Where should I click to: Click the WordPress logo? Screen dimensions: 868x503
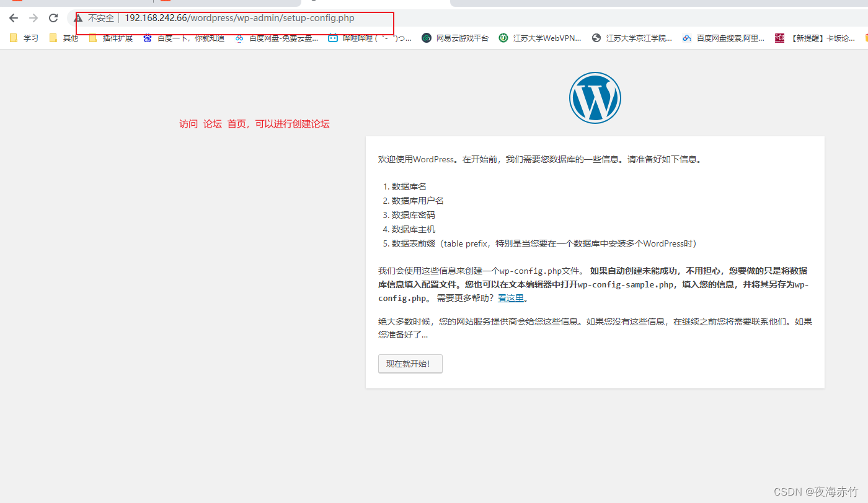point(595,97)
